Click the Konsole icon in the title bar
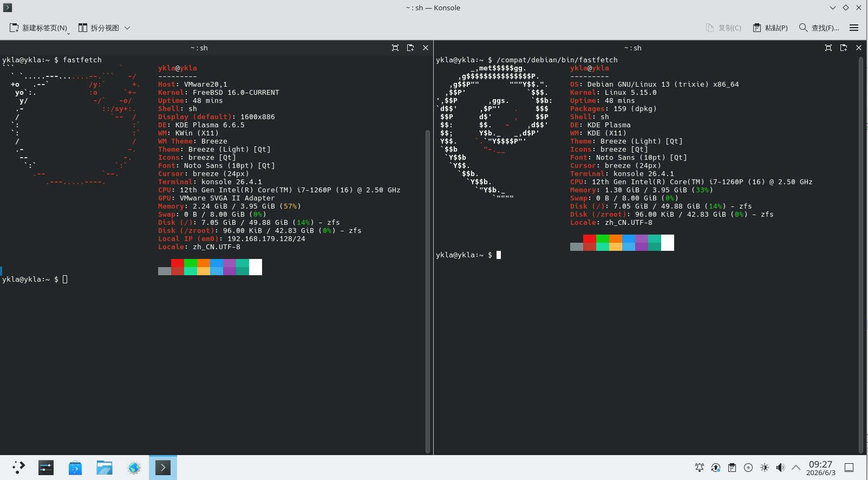The image size is (868, 480). [x=8, y=8]
